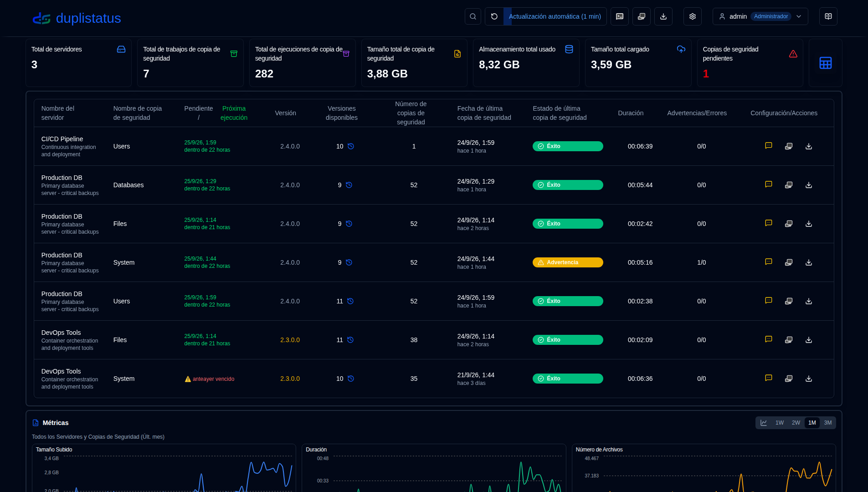Click version history icon for DevOps Tools Files

pos(350,340)
